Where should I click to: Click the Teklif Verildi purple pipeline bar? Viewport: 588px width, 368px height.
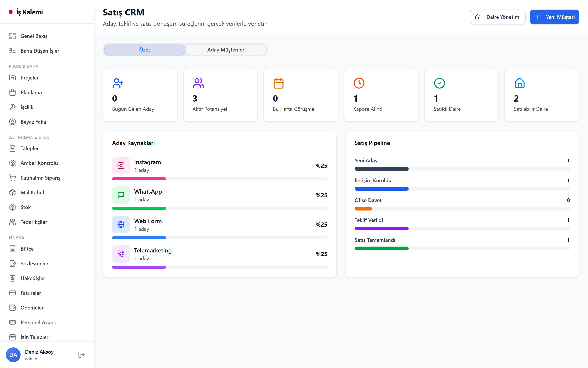tap(381, 229)
